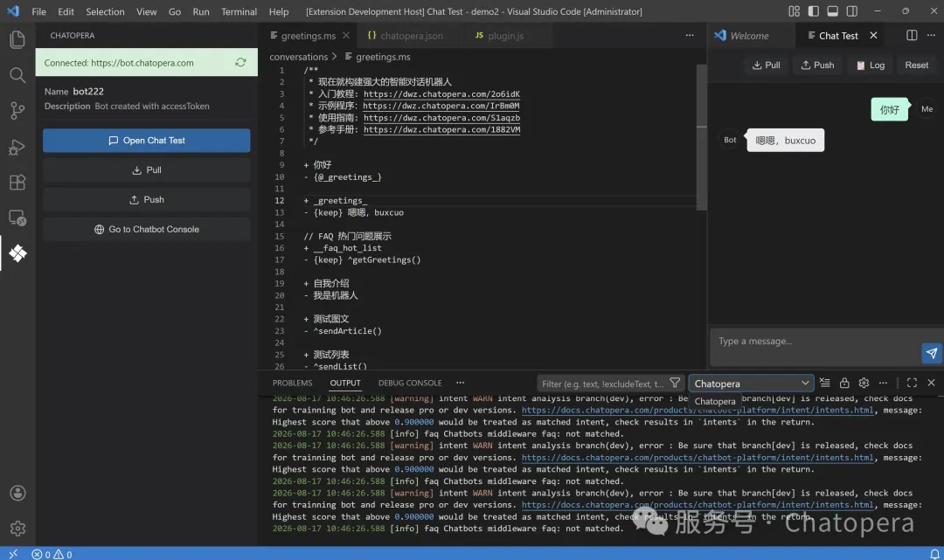Send the chat message
The image size is (944, 560).
tap(932, 353)
